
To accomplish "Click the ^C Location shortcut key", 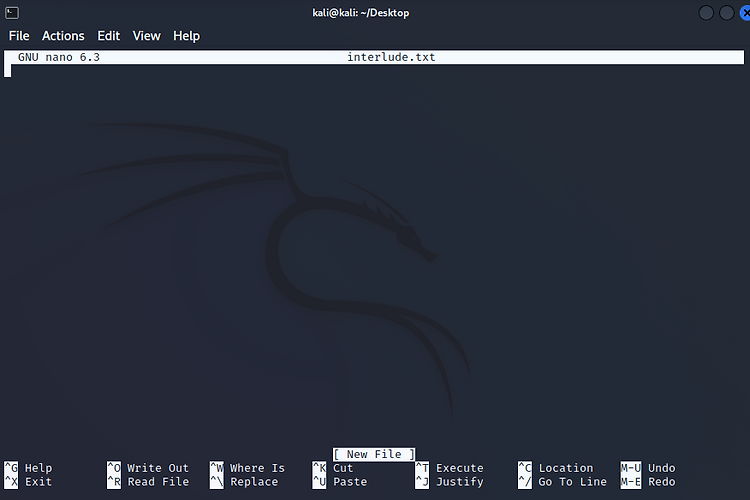I will (x=525, y=468).
